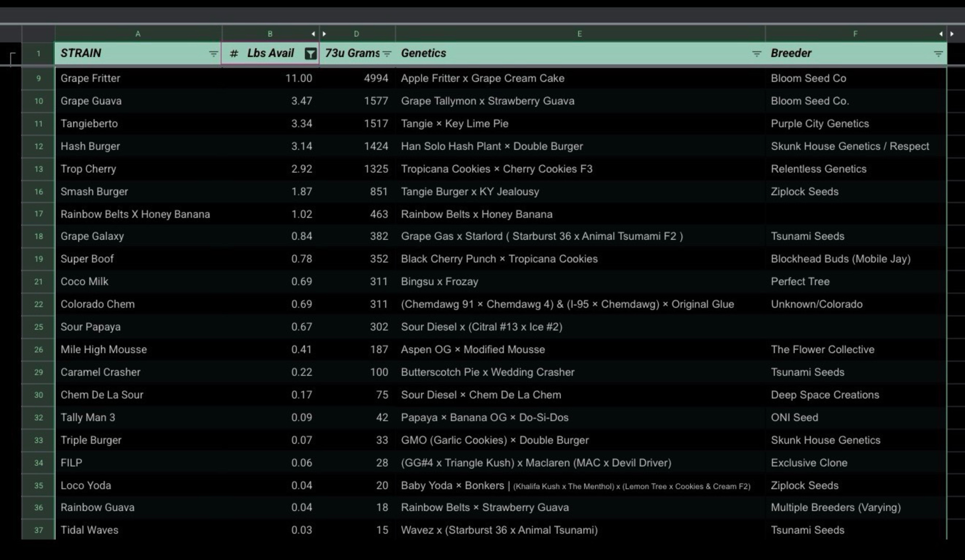965x560 pixels.
Task: Click the Genetics header cell text
Action: point(424,53)
